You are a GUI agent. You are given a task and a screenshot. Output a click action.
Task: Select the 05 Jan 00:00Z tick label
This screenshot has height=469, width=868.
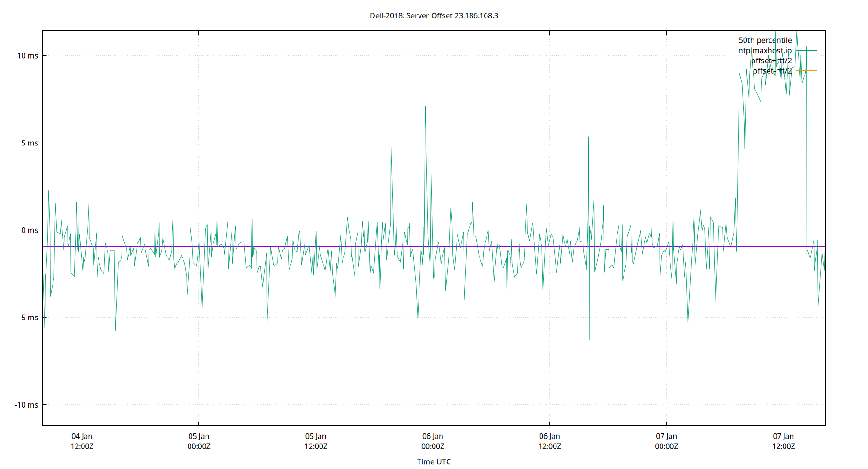(199, 441)
